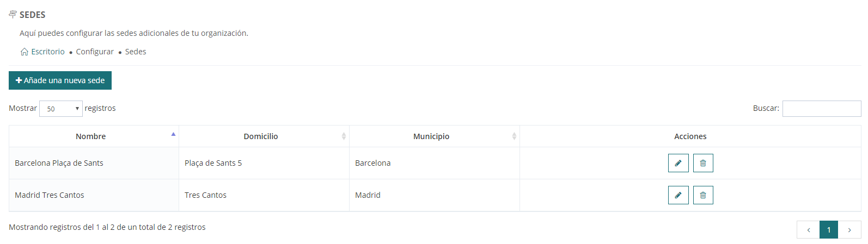868x244 pixels.
Task: Go to previous page arrow
Action: pyautogui.click(x=808, y=230)
